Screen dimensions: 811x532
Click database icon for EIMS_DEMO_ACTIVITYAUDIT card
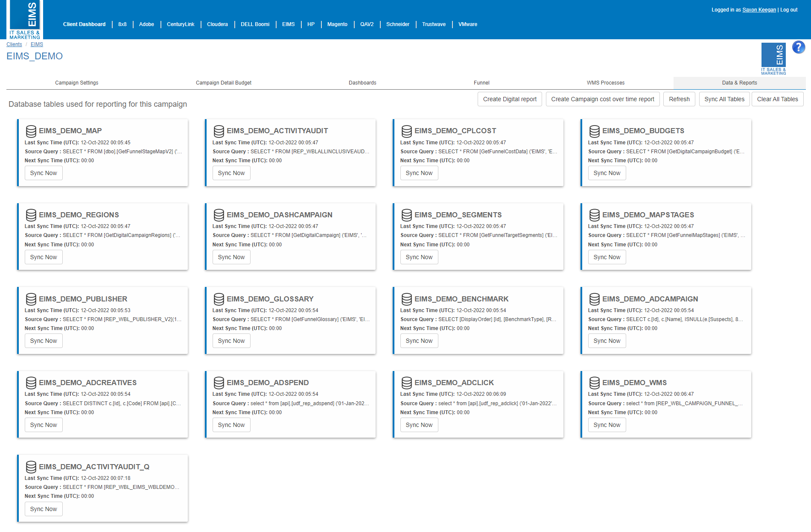(x=219, y=131)
